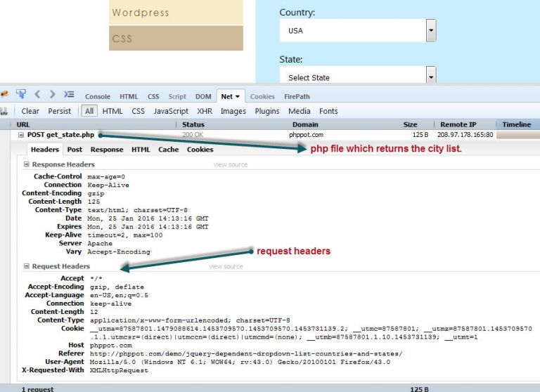Toggle the Persist button
Viewport: 540px width, 392px height.
click(x=59, y=111)
